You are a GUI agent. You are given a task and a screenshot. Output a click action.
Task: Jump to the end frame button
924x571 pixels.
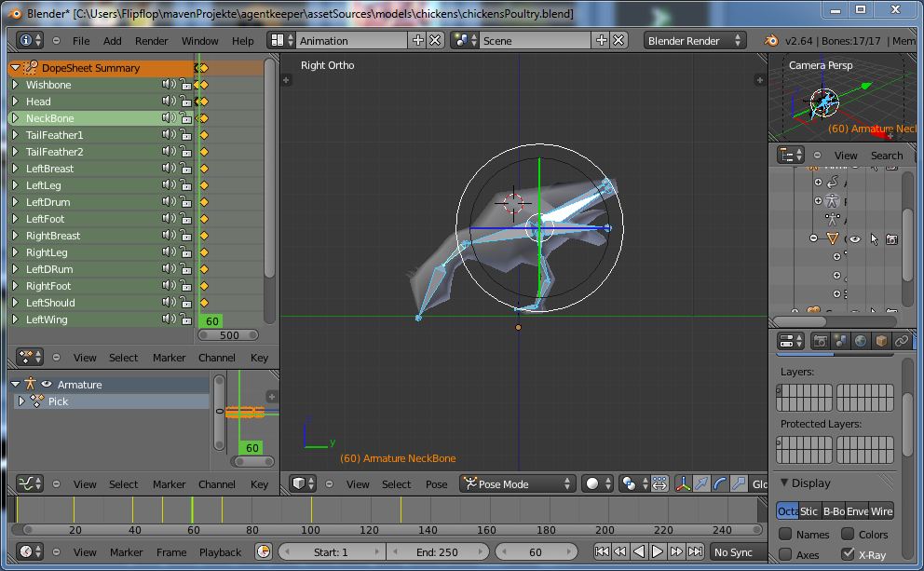pyautogui.click(x=693, y=552)
